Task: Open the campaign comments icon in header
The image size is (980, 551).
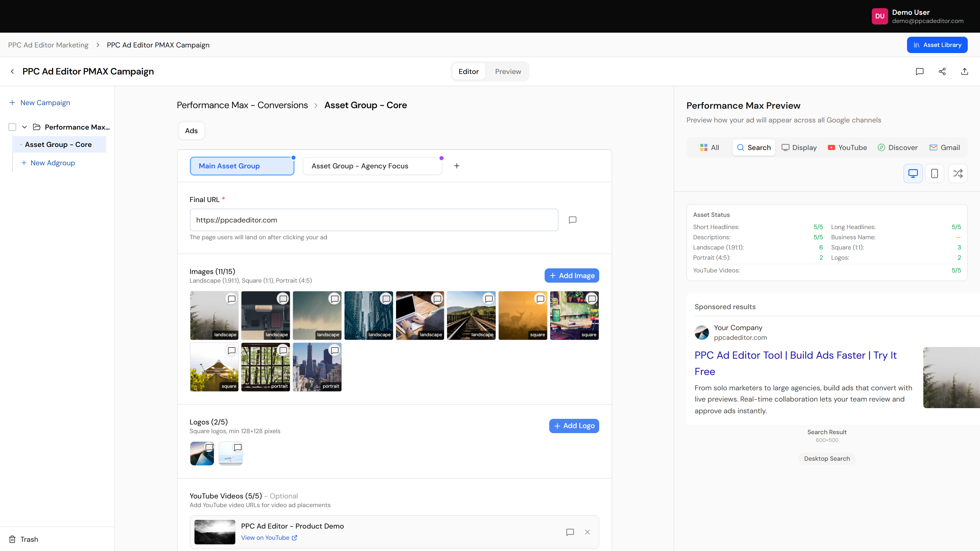Action: point(920,71)
